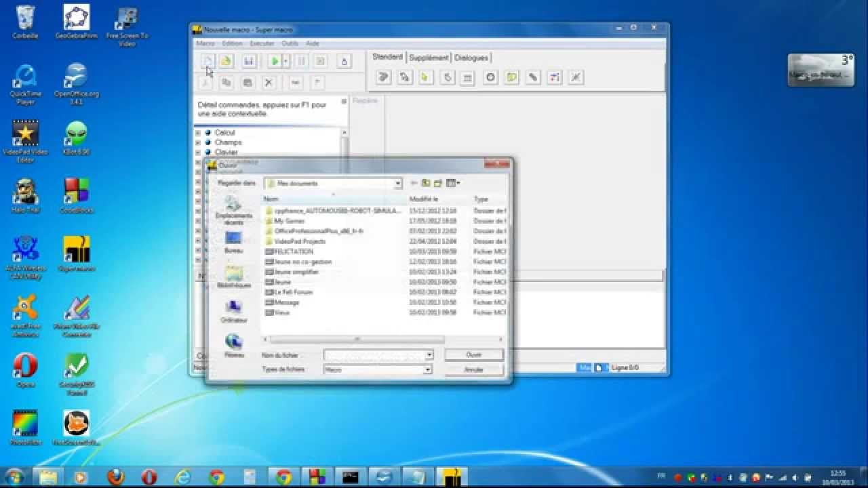Viewport: 868px width, 488px height.
Task: Go to Ordinateur in the dialog sidebar
Action: click(234, 312)
